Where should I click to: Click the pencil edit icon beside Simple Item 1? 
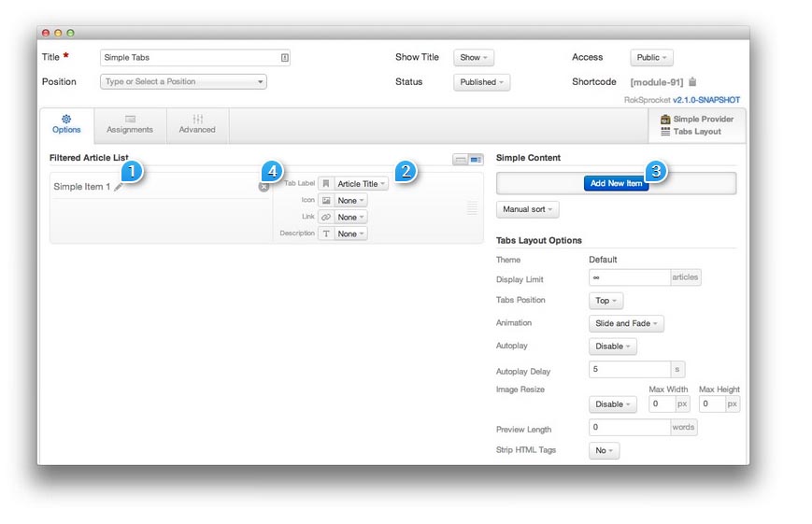[119, 188]
